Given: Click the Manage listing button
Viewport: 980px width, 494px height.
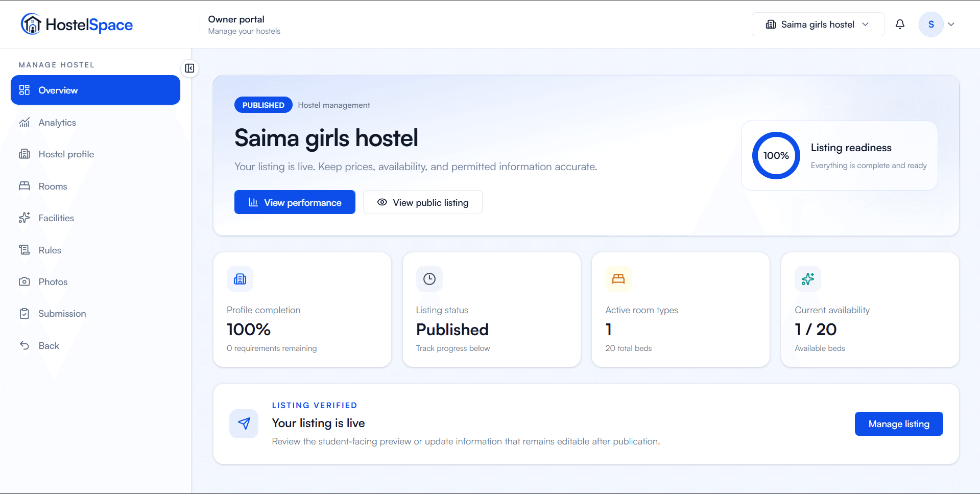Looking at the screenshot, I should pos(899,424).
